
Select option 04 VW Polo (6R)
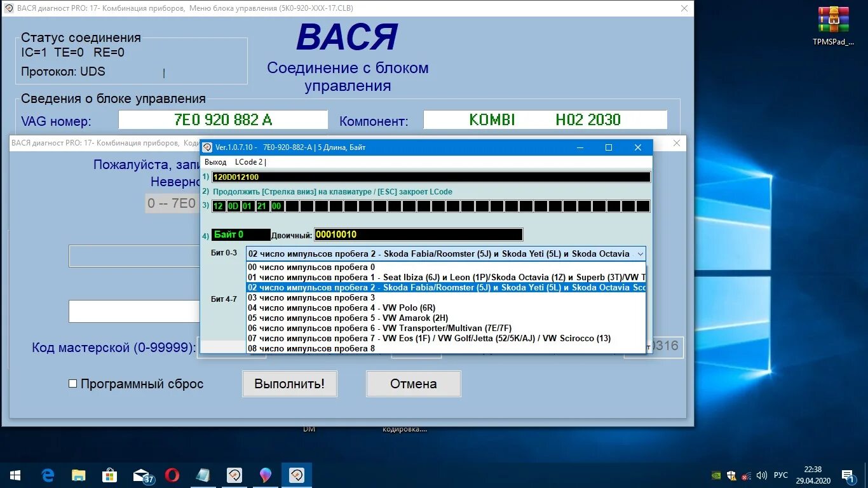point(446,308)
